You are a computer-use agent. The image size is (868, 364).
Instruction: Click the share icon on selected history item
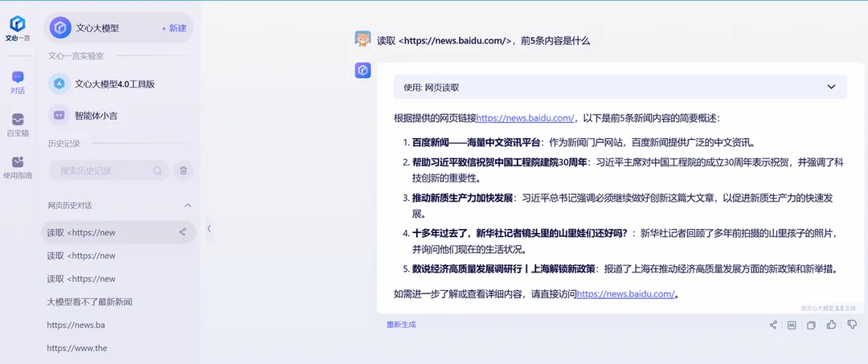(x=182, y=232)
